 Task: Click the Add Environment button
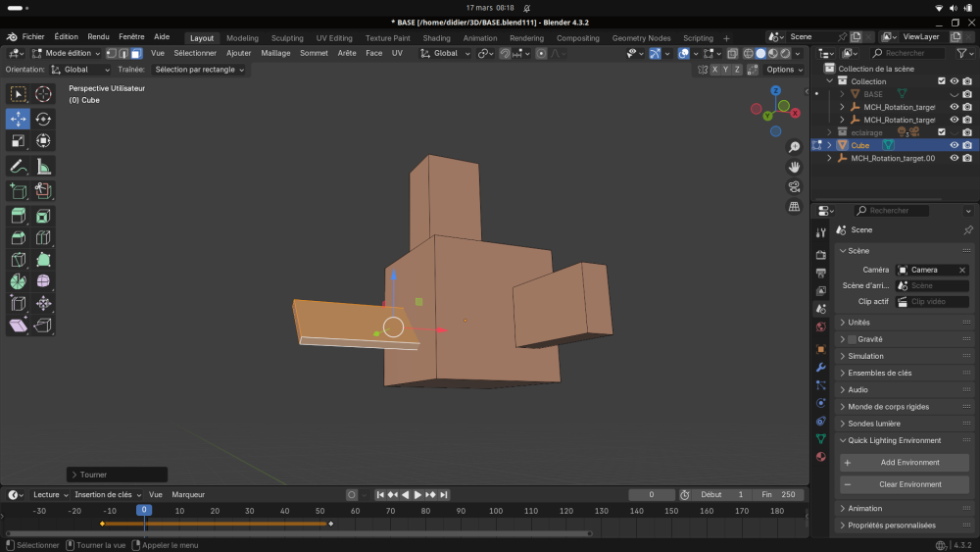[x=905, y=463]
